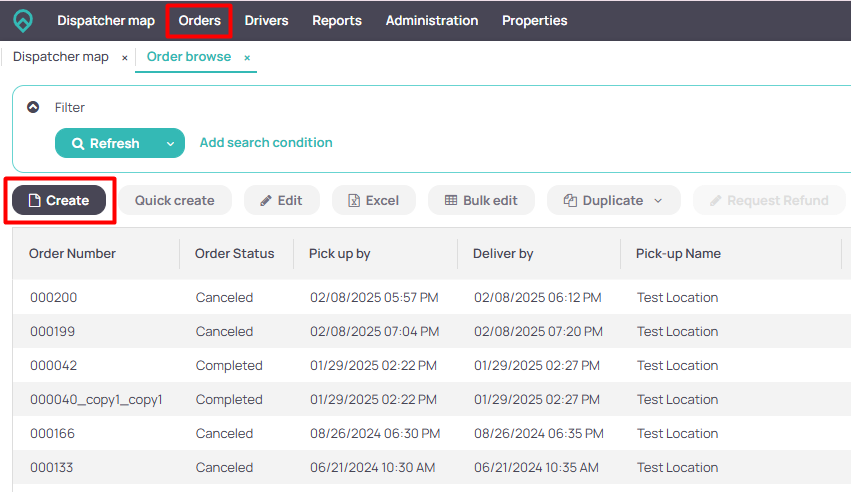This screenshot has width=851, height=492.
Task: Switch to the Dispatcher map tab
Action: point(61,57)
